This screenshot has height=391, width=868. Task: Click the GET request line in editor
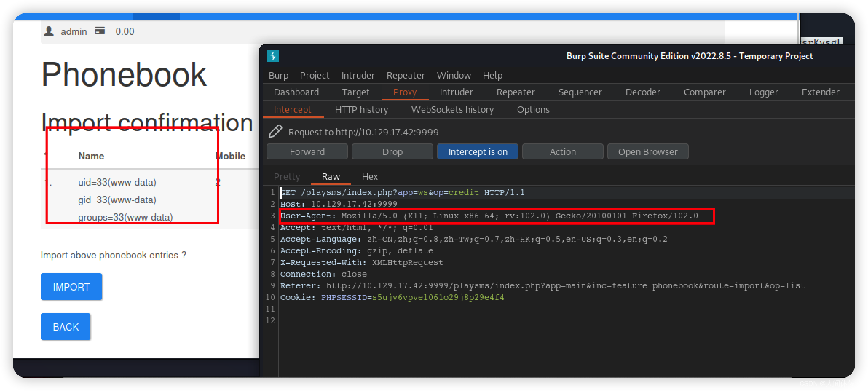(x=402, y=192)
